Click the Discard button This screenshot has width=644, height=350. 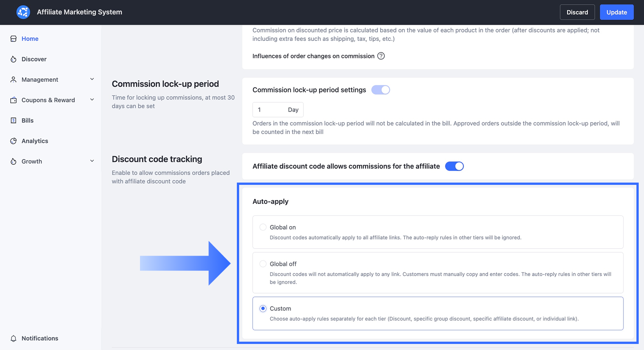pos(577,12)
